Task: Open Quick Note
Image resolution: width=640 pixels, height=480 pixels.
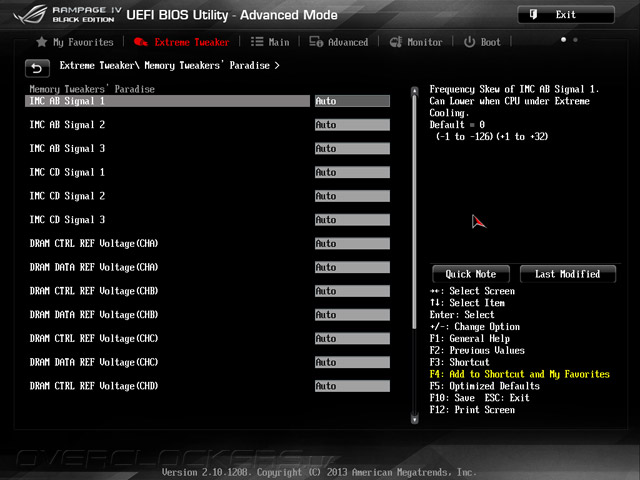Action: point(471,274)
